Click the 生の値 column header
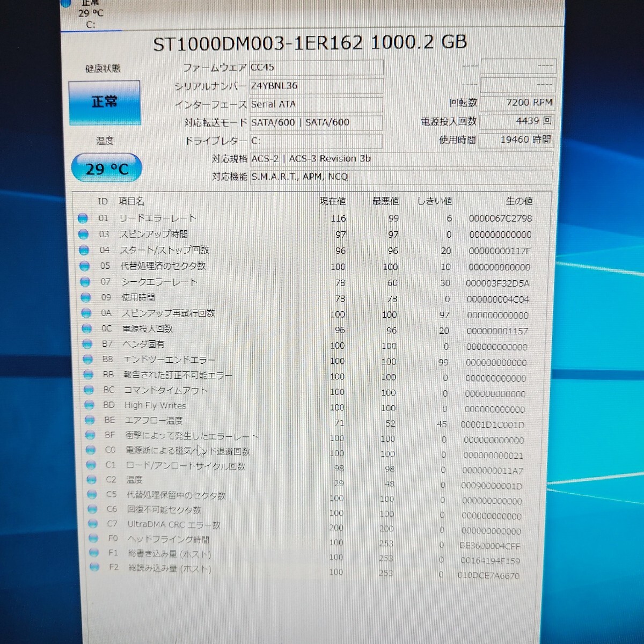 [x=519, y=201]
